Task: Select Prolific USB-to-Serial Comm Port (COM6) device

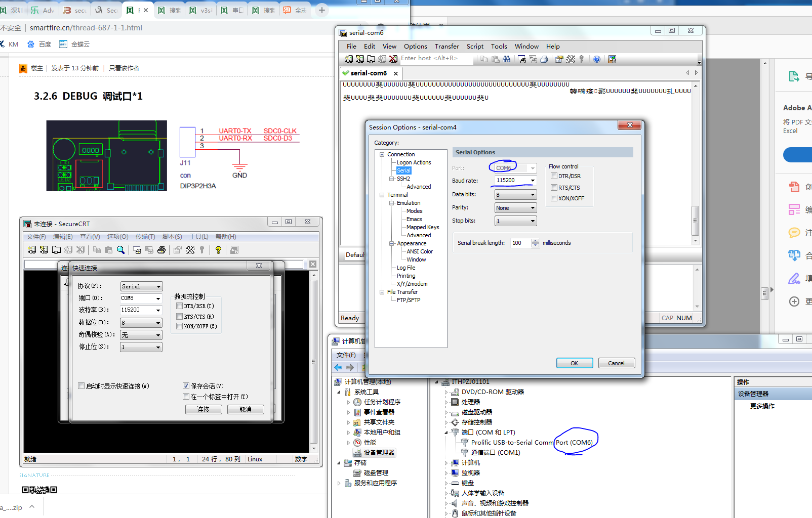Action: (531, 443)
